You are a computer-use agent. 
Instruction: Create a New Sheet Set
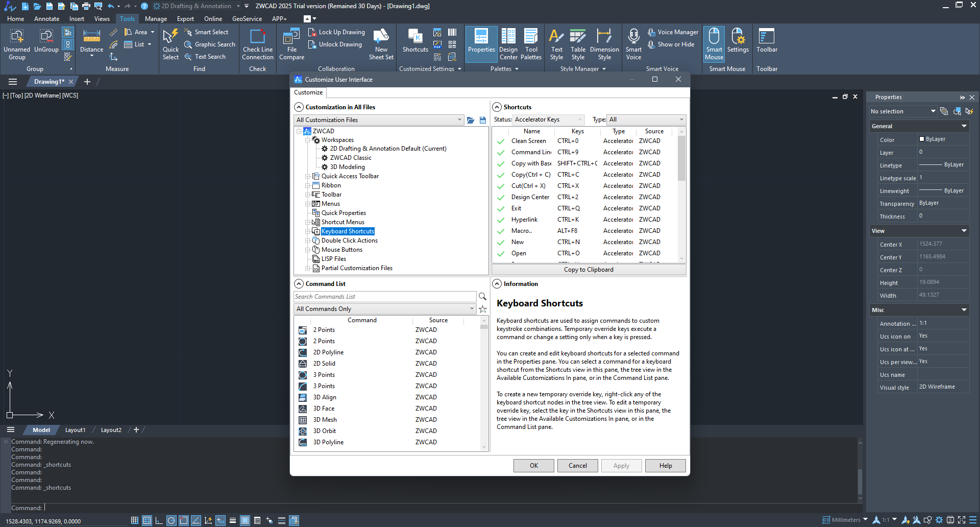click(x=381, y=44)
